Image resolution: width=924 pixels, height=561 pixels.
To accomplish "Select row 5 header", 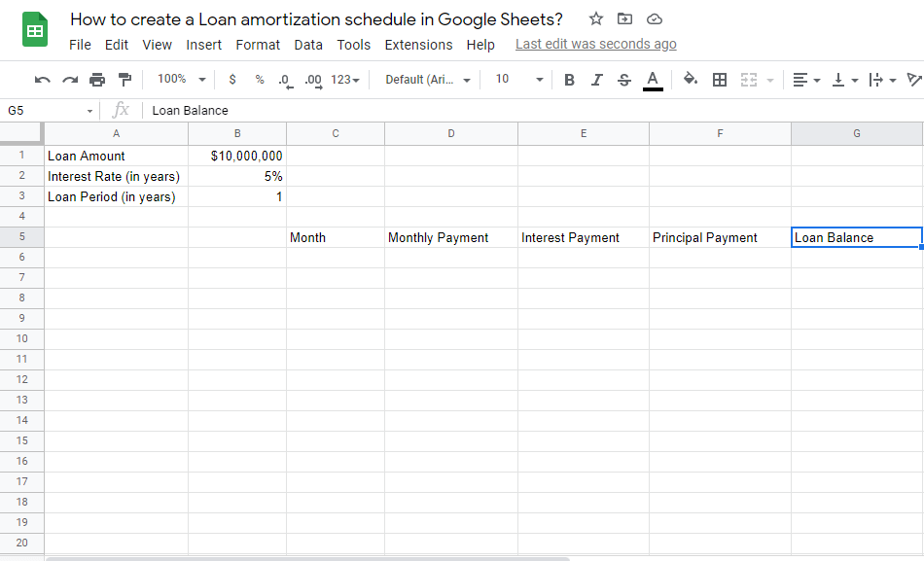I will pos(21,237).
